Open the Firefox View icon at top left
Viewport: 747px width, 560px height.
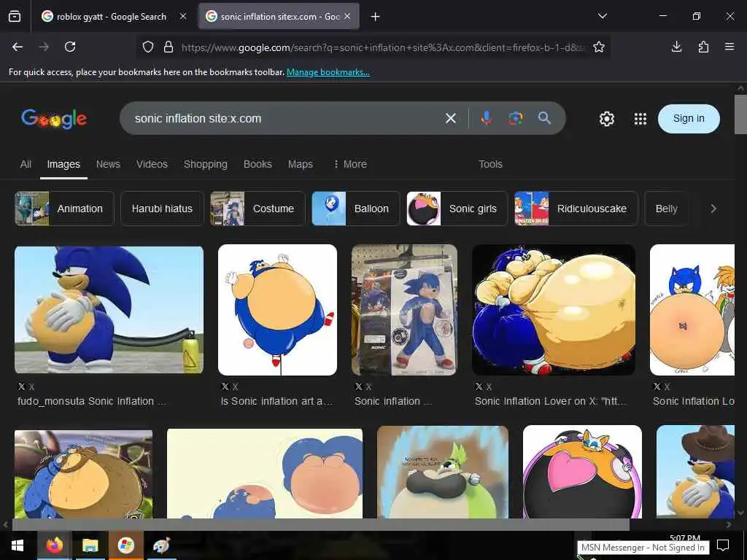click(x=15, y=16)
